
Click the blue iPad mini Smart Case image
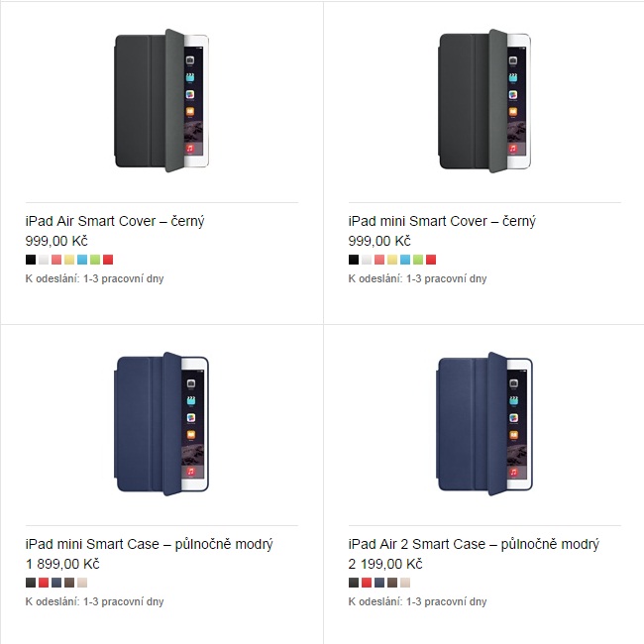pos(161,423)
